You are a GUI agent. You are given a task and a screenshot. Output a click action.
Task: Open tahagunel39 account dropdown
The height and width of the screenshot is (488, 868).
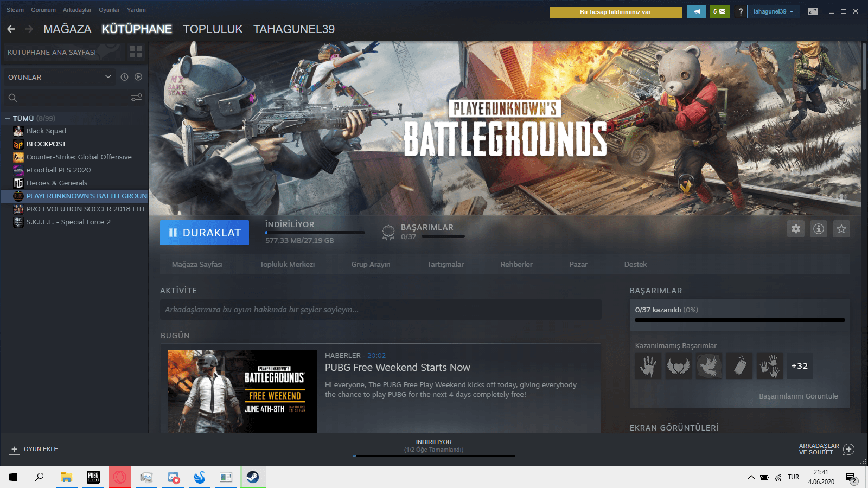click(x=774, y=11)
